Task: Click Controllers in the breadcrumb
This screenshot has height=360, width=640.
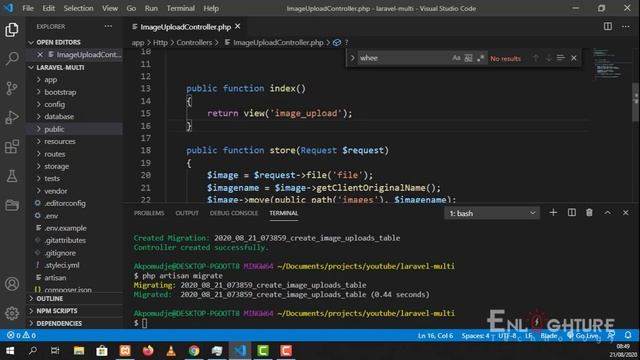Action: tap(194, 42)
